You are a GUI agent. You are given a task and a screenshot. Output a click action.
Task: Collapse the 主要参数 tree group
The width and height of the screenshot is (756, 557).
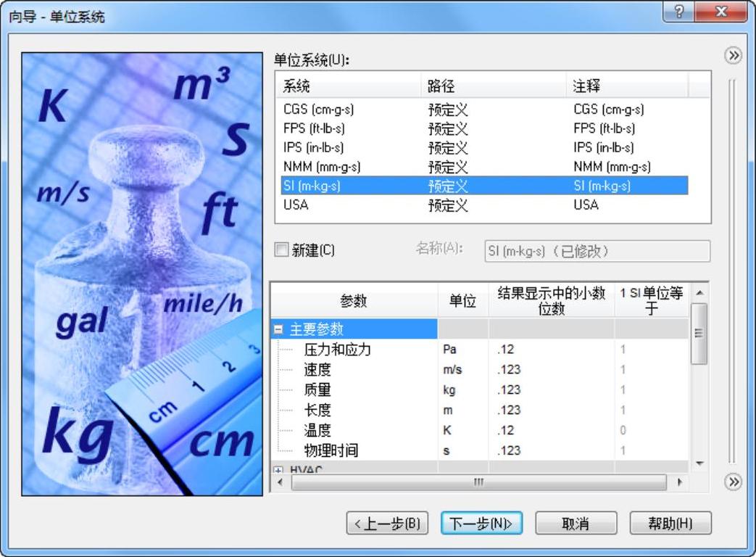click(x=278, y=329)
